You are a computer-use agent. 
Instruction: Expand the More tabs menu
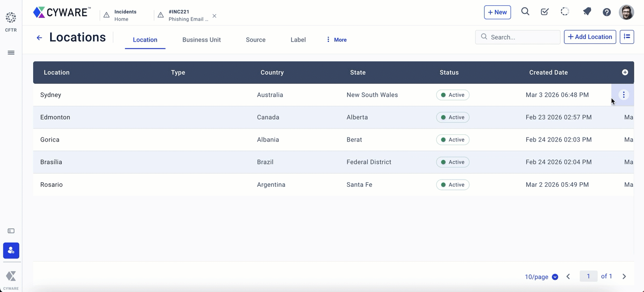pos(336,40)
